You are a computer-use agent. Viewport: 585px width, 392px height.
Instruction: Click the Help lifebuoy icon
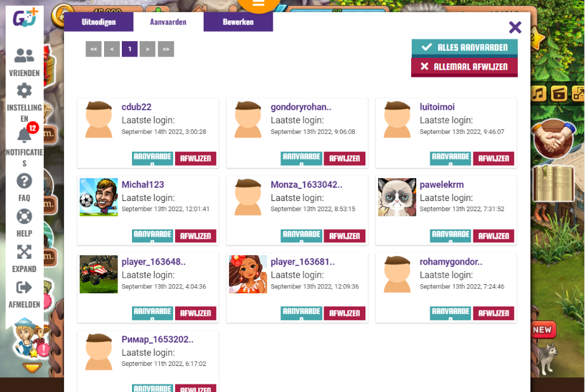point(24,217)
